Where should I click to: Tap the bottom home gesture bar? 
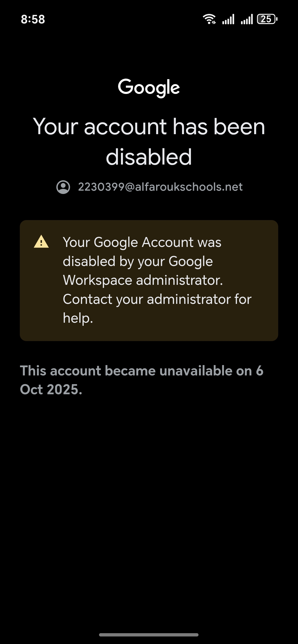click(149, 635)
